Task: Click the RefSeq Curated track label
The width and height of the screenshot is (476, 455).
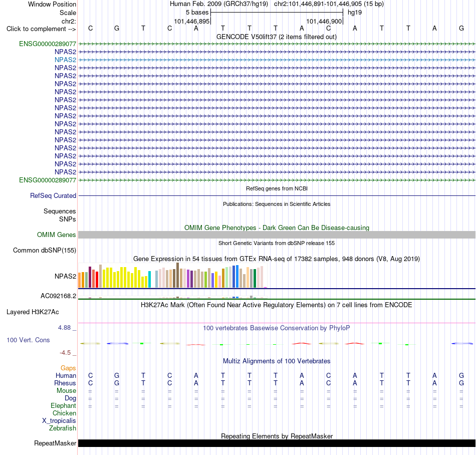Action: (x=53, y=196)
